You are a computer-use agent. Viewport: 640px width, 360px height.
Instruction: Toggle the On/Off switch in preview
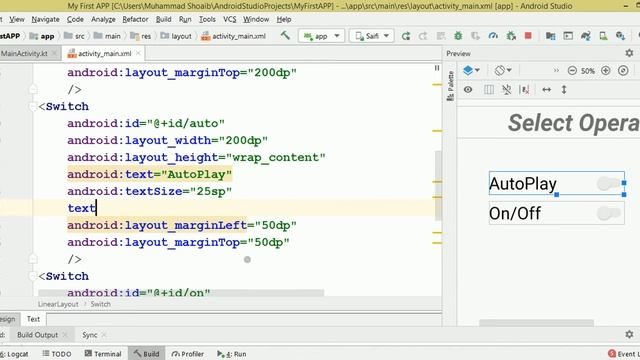point(608,213)
